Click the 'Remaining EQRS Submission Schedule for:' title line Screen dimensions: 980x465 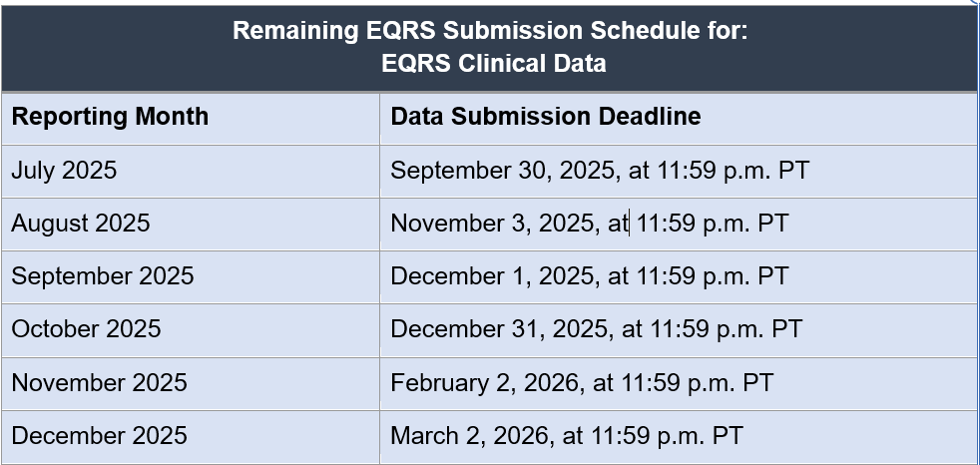pos(489,31)
